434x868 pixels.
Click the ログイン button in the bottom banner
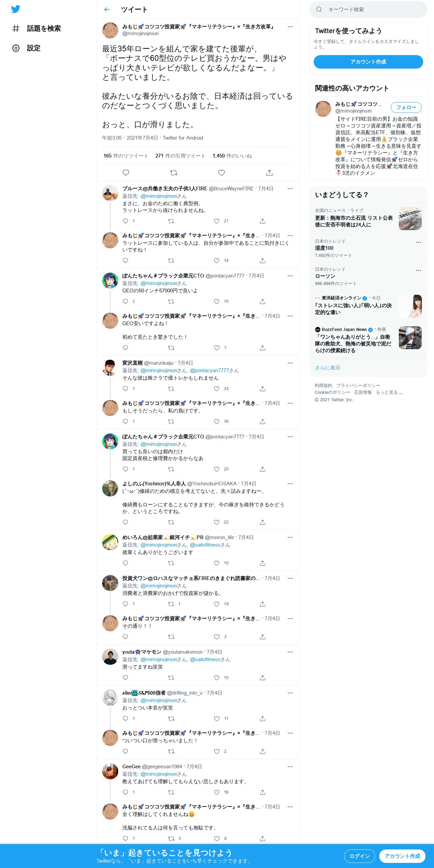360,856
